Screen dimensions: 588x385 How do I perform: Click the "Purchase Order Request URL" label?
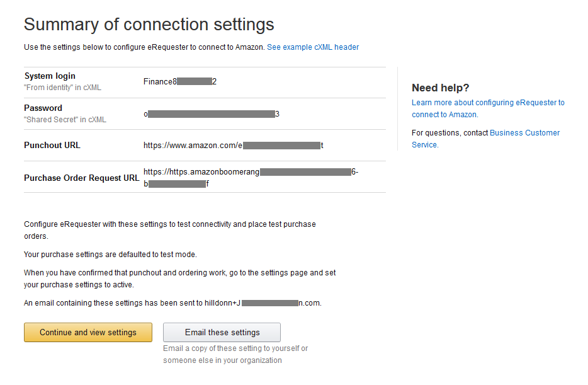81,178
